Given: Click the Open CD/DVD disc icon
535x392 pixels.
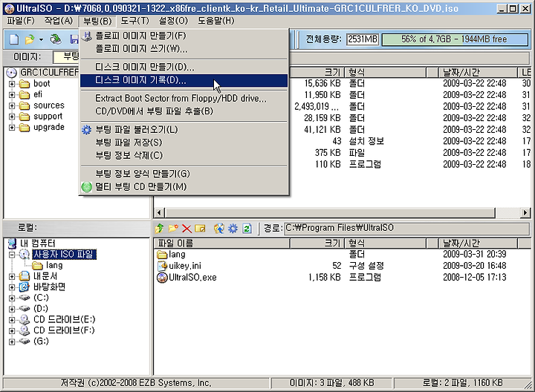Looking at the screenshot, I should pos(56,39).
